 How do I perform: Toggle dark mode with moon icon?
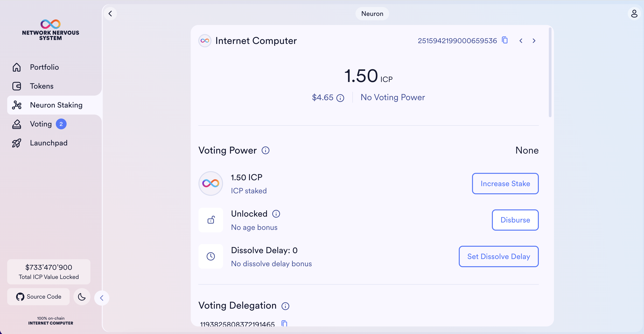[x=82, y=297]
